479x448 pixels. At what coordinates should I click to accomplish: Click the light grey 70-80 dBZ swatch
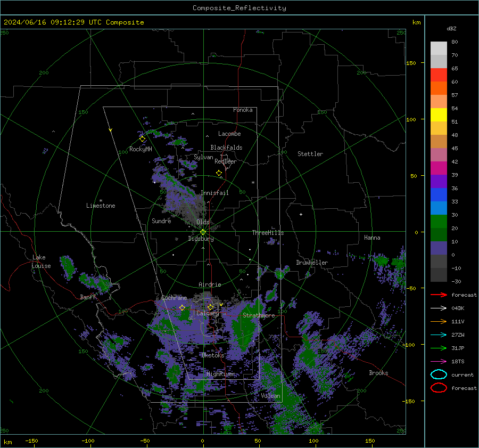click(439, 48)
